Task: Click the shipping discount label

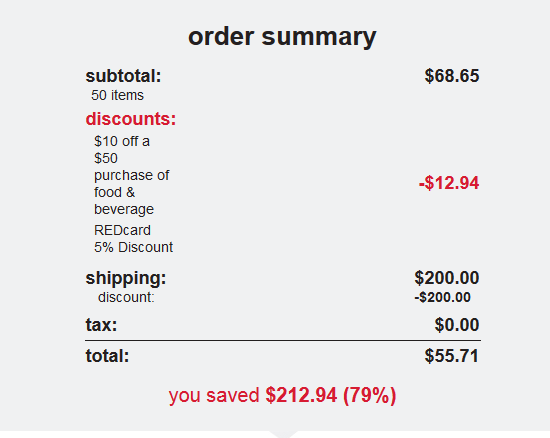Action: [126, 297]
